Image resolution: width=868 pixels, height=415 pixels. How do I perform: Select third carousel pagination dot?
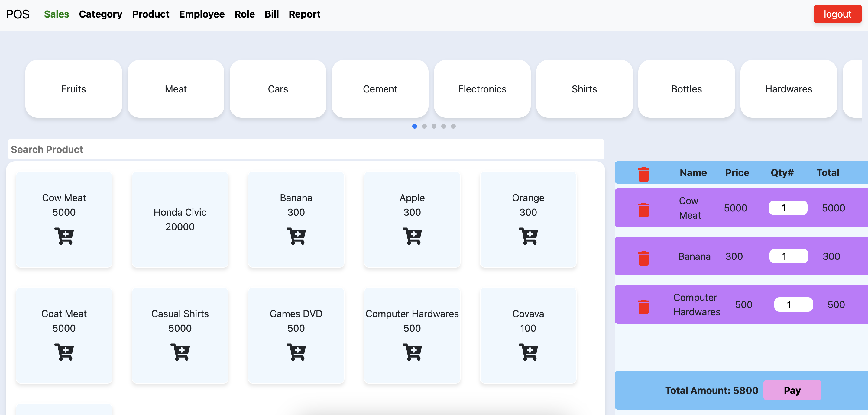(x=434, y=126)
